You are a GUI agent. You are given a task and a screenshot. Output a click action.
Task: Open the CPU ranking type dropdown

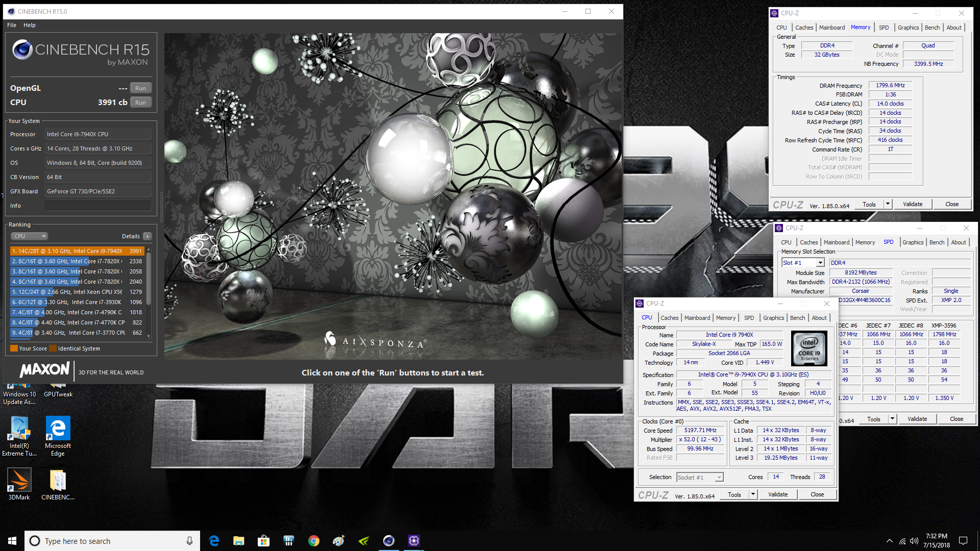[30, 236]
